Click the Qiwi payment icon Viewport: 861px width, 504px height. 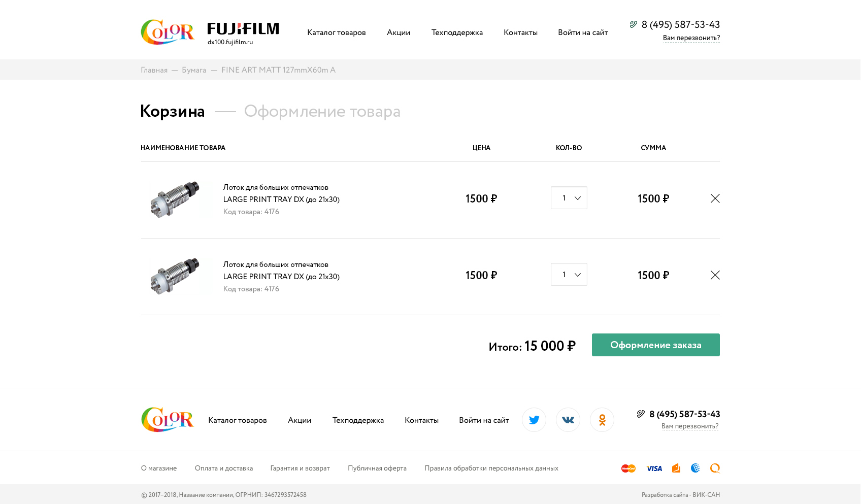point(715,468)
